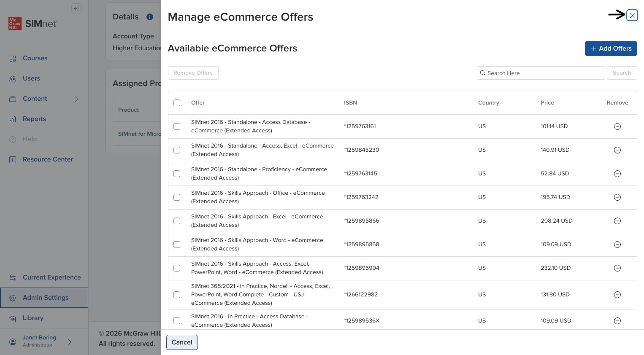This screenshot has height=355, width=644.
Task: Check the ISBN 1259895904 offer checkbox
Action: tap(177, 268)
